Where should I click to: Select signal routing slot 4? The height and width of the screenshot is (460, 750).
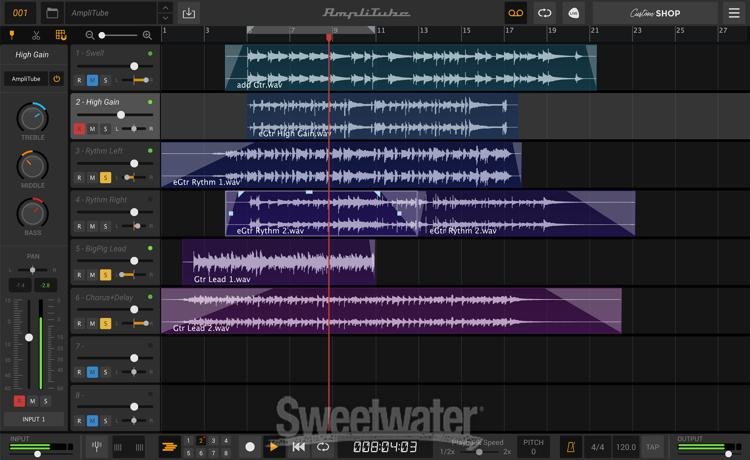tap(226, 440)
